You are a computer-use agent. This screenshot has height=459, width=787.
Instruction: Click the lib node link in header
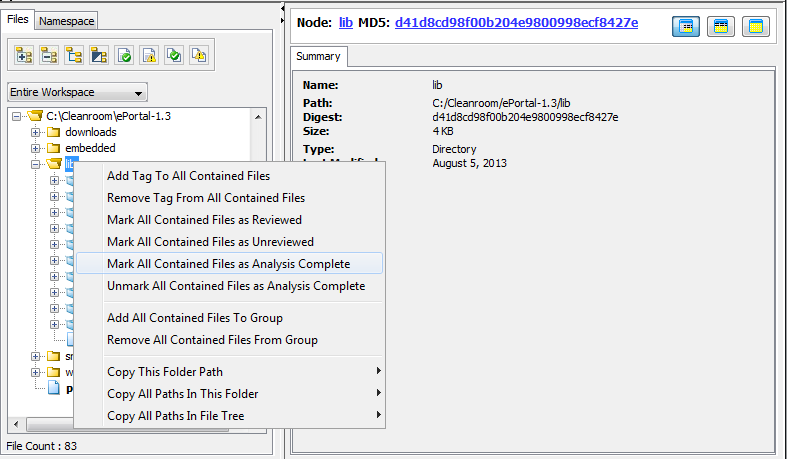(347, 21)
